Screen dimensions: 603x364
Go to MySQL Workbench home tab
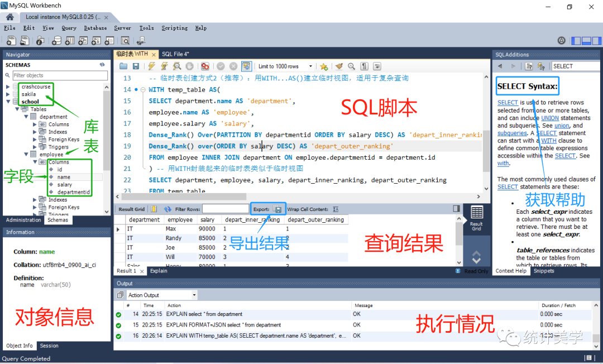[x=10, y=17]
